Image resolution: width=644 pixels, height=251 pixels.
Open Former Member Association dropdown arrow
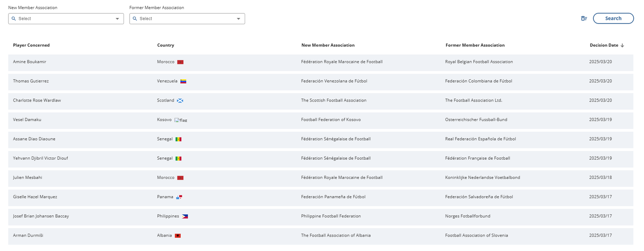[x=238, y=19]
